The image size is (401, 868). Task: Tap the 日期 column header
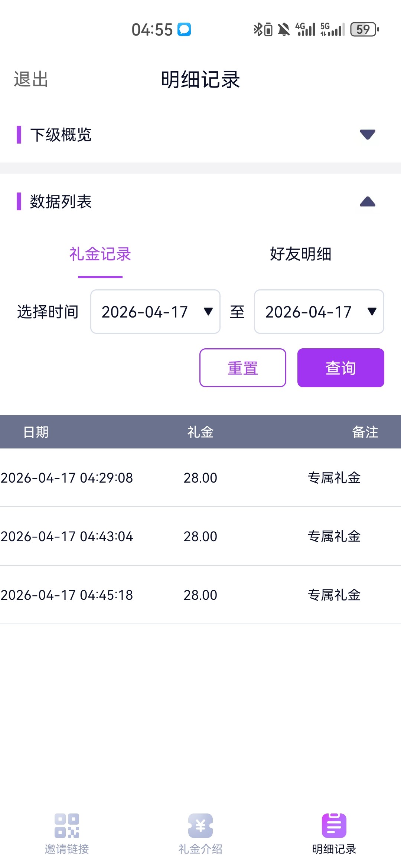tap(36, 432)
